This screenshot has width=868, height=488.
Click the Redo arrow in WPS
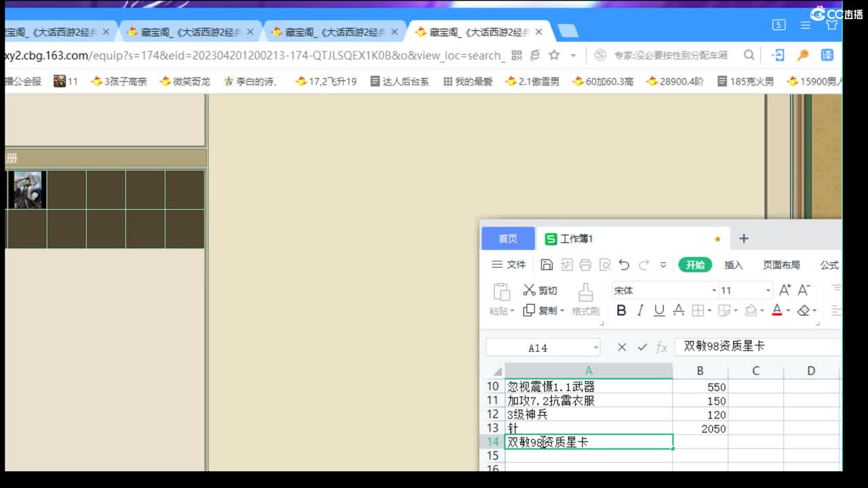(x=644, y=265)
